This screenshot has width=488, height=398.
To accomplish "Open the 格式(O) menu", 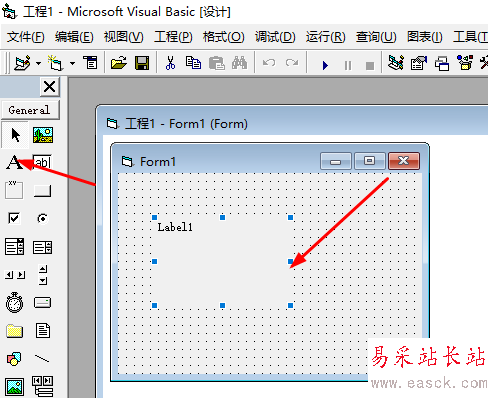I will click(x=224, y=37).
